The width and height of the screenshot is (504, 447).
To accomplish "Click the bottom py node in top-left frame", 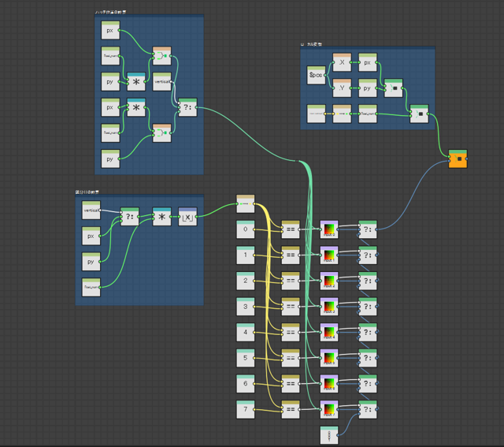I will (110, 158).
